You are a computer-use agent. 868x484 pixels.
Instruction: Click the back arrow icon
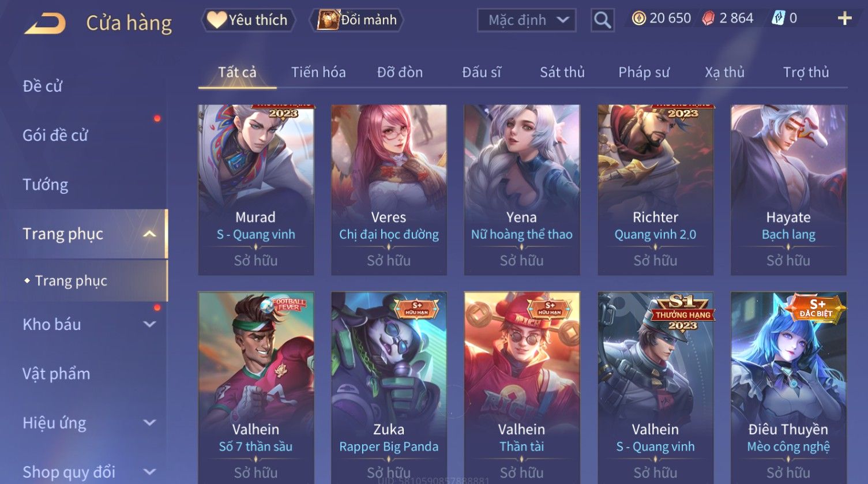tap(45, 24)
